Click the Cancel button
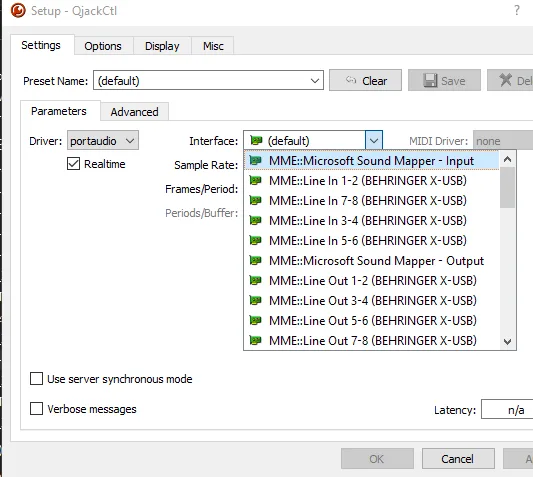The width and height of the screenshot is (533, 477). click(x=458, y=459)
